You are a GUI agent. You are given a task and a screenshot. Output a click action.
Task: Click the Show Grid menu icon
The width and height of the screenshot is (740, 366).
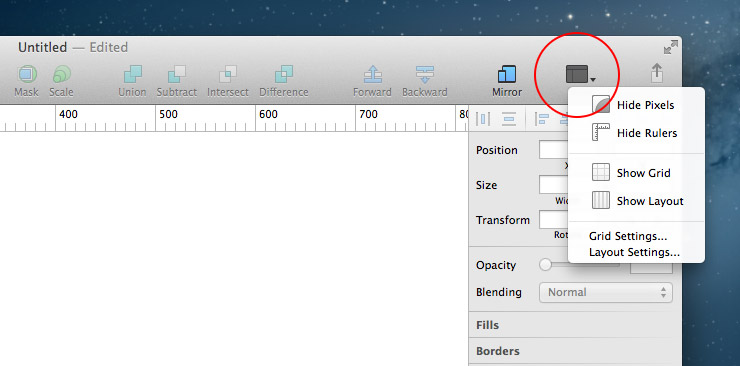(x=601, y=172)
